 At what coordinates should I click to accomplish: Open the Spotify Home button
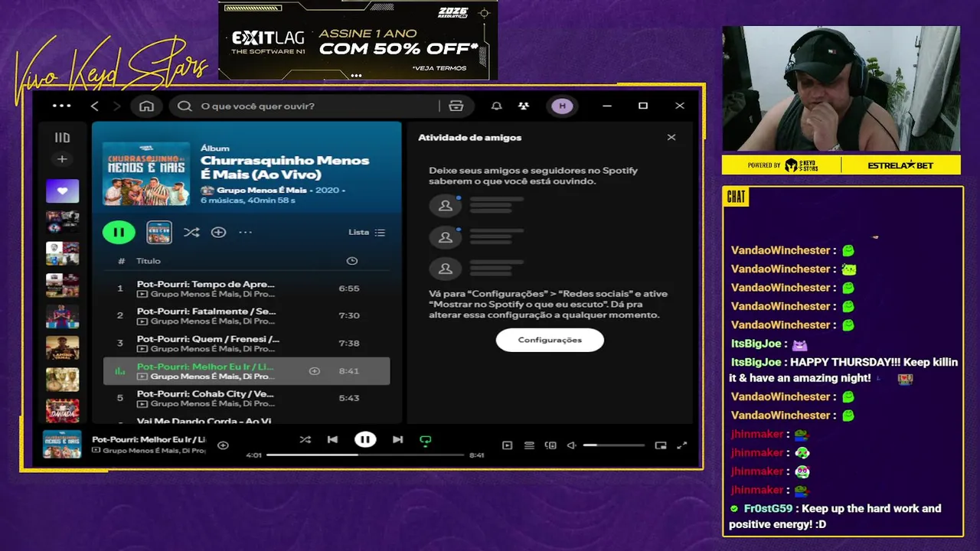point(146,106)
